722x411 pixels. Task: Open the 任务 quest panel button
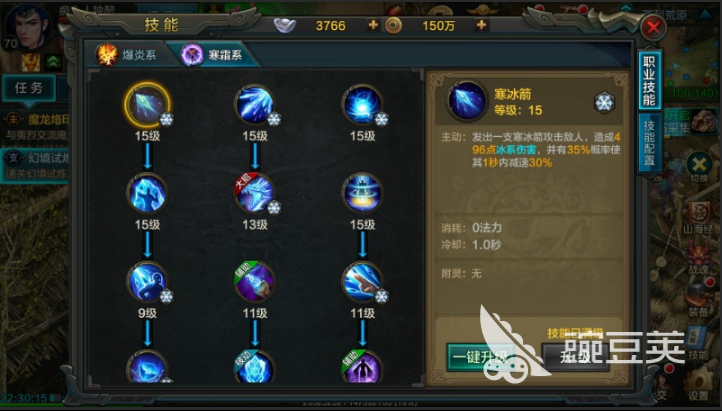pyautogui.click(x=29, y=87)
